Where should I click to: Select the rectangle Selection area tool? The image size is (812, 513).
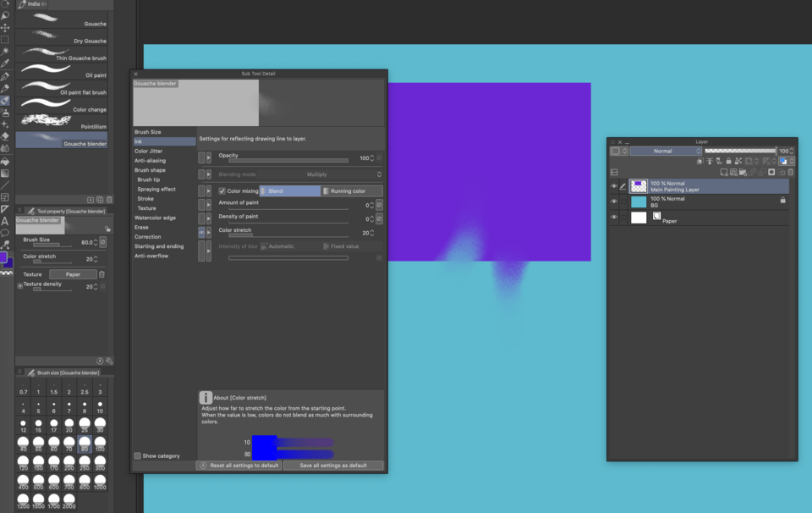[5, 40]
